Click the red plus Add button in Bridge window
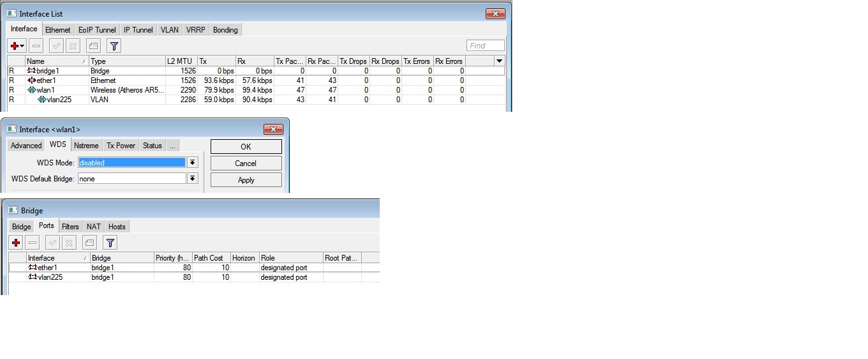Image resolution: width=868 pixels, height=359 pixels. coord(15,243)
